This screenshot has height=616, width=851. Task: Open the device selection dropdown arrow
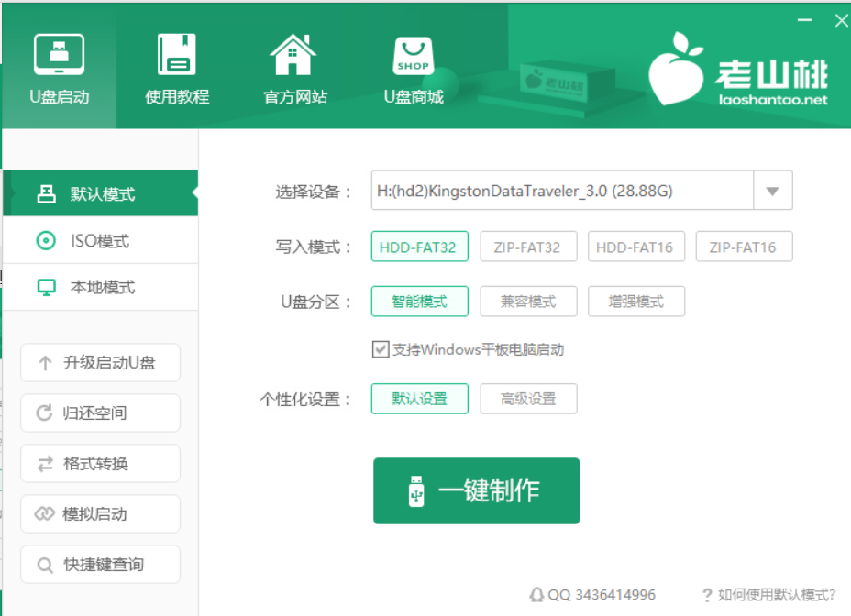773,190
